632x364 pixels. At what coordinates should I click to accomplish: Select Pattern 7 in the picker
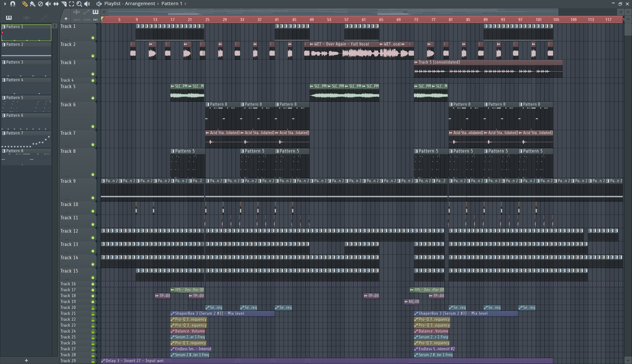point(26,139)
